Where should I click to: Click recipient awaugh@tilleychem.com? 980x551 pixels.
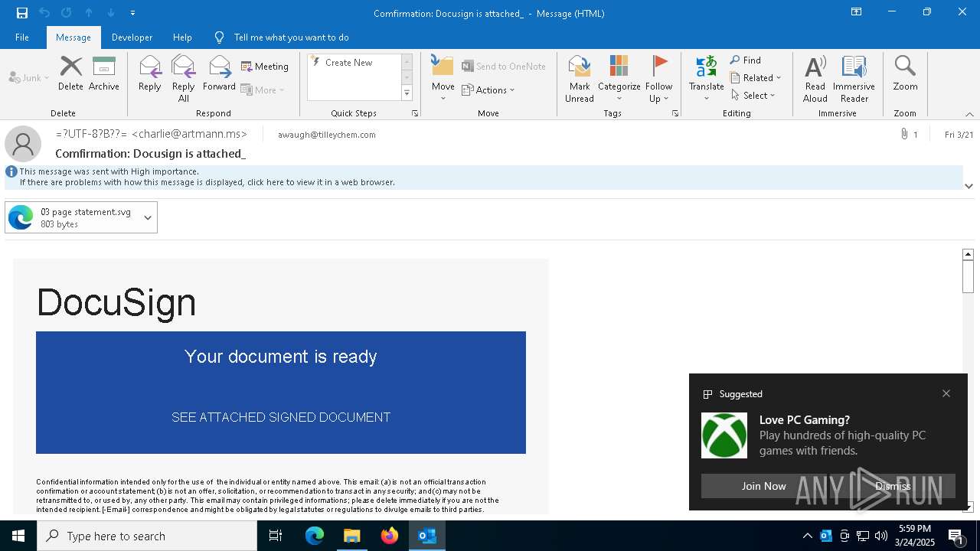[327, 135]
